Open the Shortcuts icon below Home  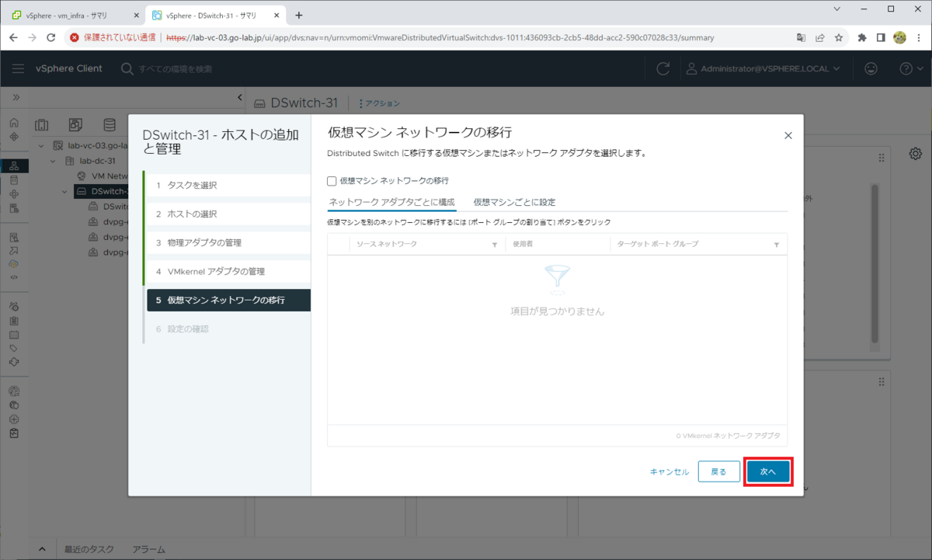tap(14, 137)
